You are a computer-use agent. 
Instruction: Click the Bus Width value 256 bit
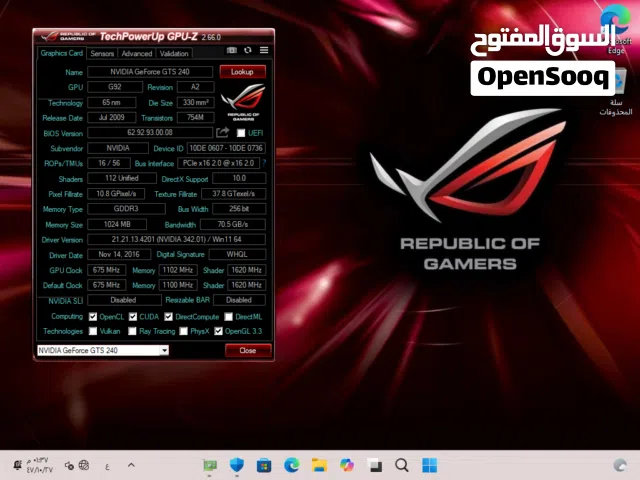(239, 209)
